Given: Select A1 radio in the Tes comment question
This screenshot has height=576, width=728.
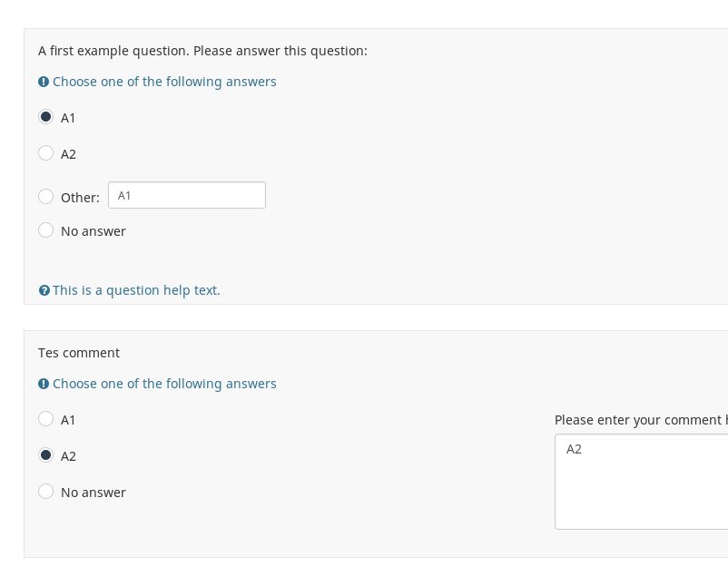Looking at the screenshot, I should pyautogui.click(x=46, y=419).
